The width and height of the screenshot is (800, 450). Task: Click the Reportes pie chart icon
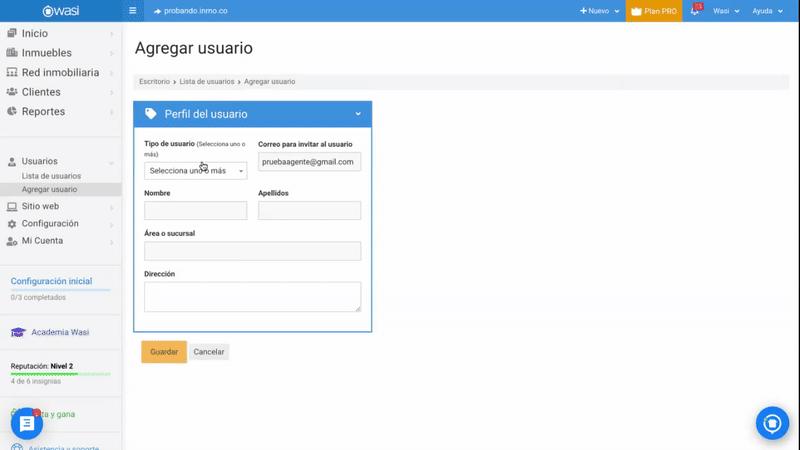coord(11,111)
